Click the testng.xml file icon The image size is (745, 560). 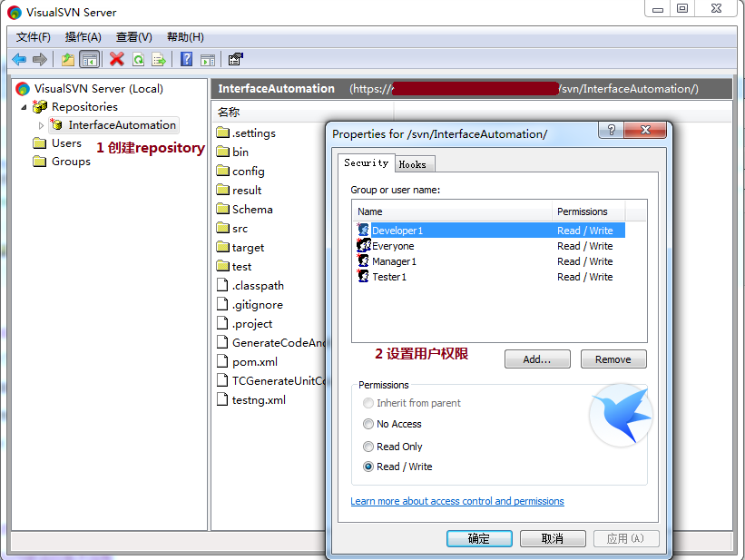(x=222, y=399)
